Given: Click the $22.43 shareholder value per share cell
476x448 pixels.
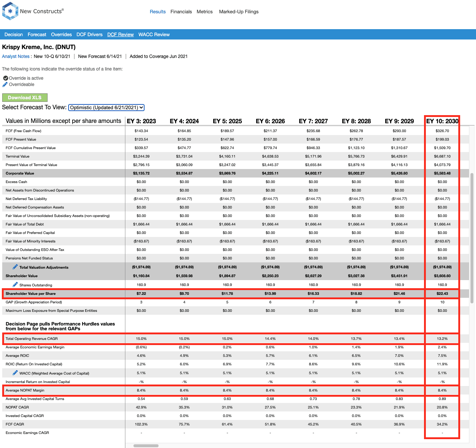Looking at the screenshot, I should click(442, 294).
